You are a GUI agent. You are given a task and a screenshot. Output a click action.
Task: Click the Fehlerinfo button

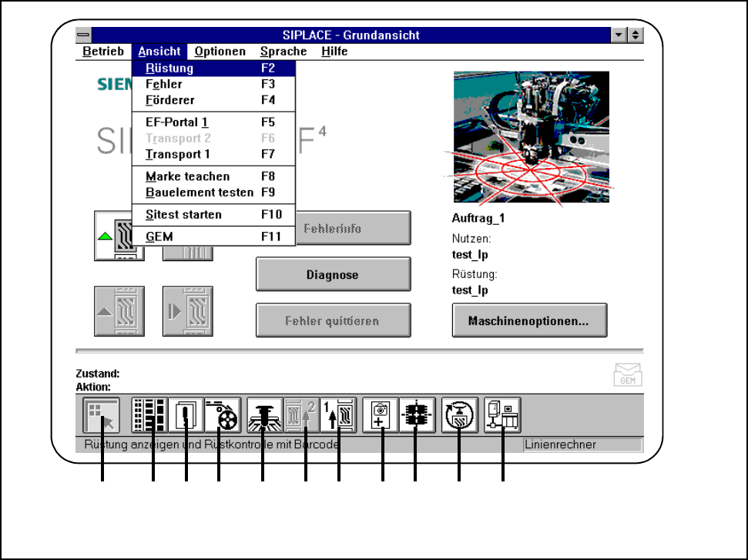click(x=353, y=229)
